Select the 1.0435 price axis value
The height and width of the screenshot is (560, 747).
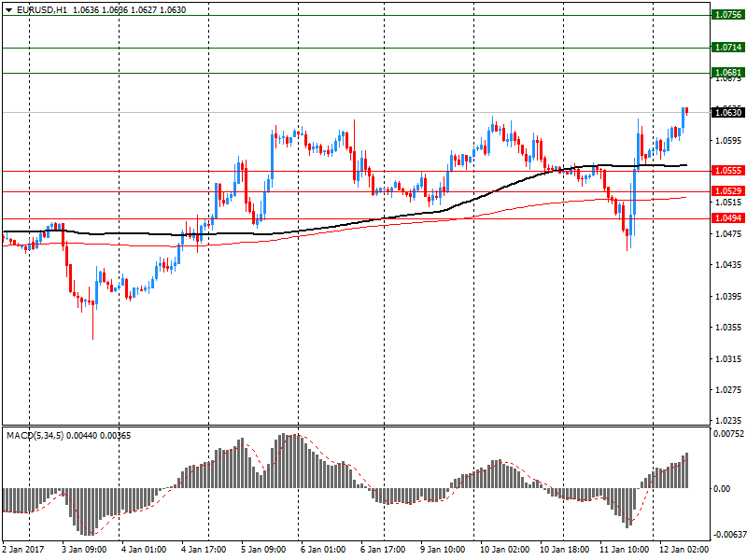(x=728, y=265)
